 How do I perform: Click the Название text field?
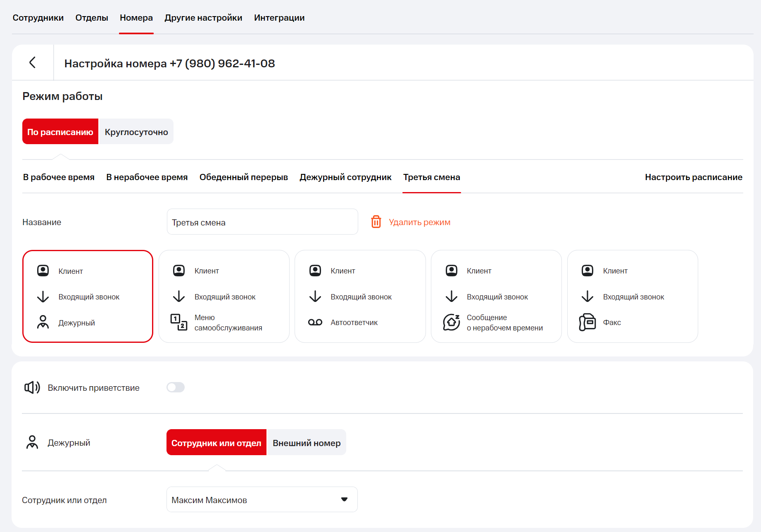pos(262,222)
